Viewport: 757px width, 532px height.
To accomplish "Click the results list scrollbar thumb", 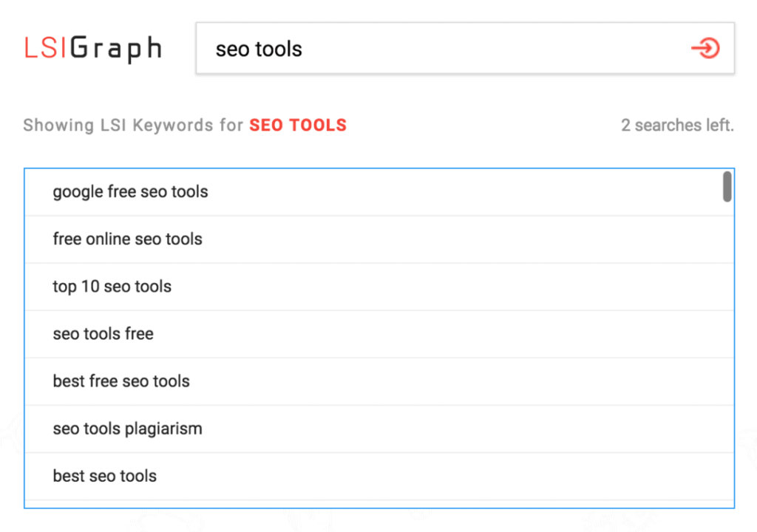I will 727,186.
